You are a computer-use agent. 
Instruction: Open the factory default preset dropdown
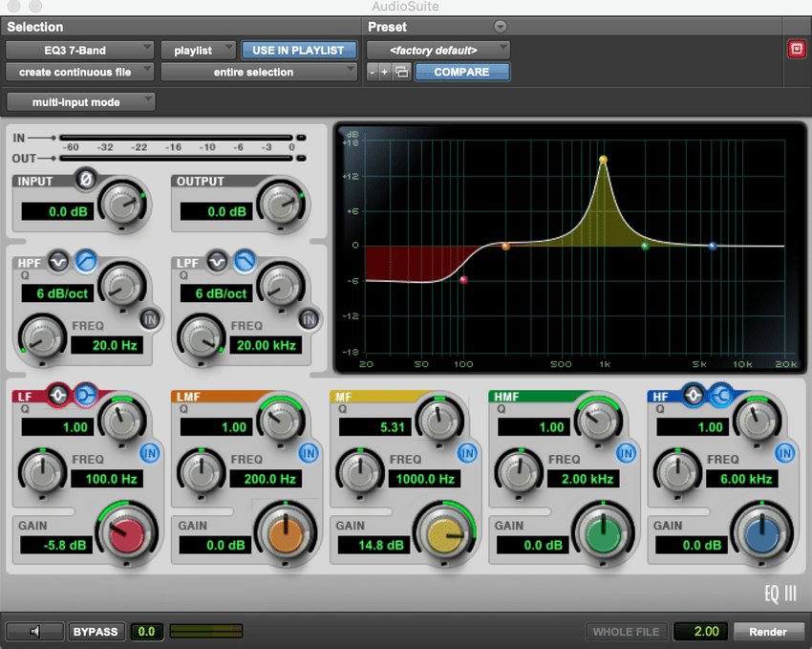pyautogui.click(x=438, y=50)
